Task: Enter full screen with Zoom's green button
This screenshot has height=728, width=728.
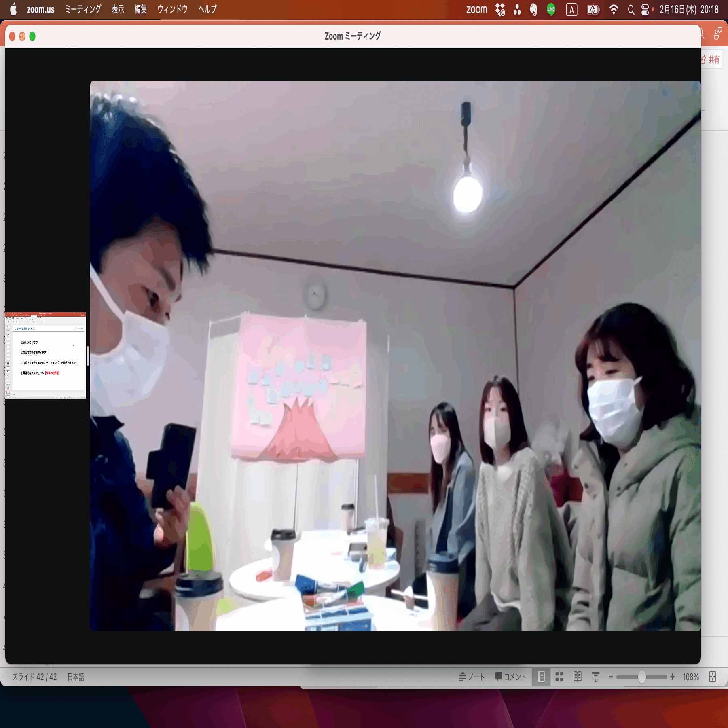Action: coord(32,36)
